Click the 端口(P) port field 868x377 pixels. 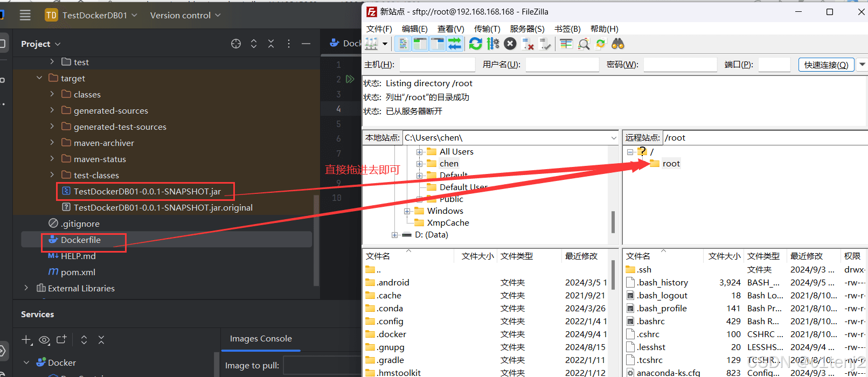774,65
